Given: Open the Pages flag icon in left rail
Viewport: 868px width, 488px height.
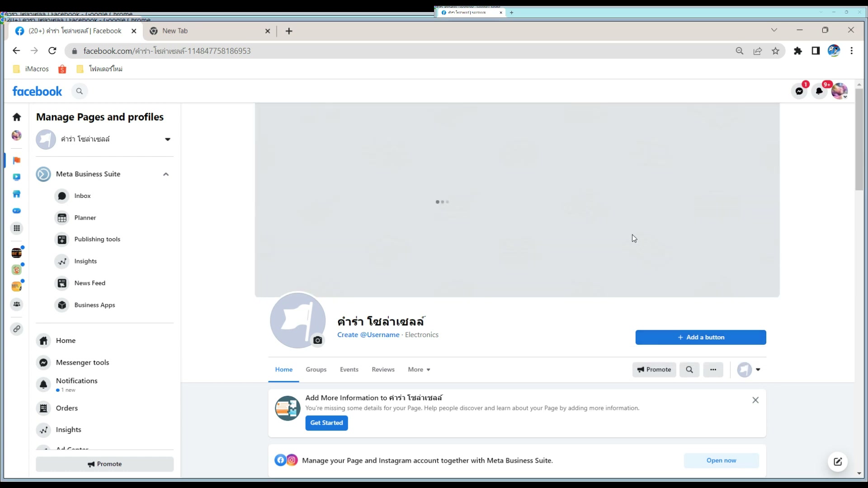Looking at the screenshot, I should pyautogui.click(x=17, y=160).
